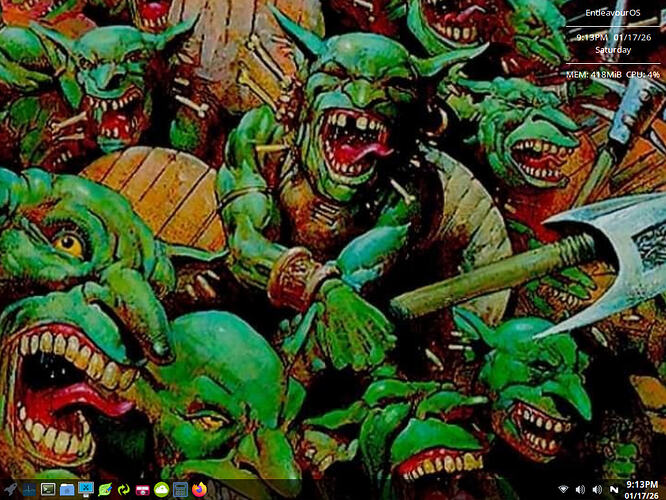
Task: Launch the terminal emulator from the taskbar
Action: (x=47, y=489)
